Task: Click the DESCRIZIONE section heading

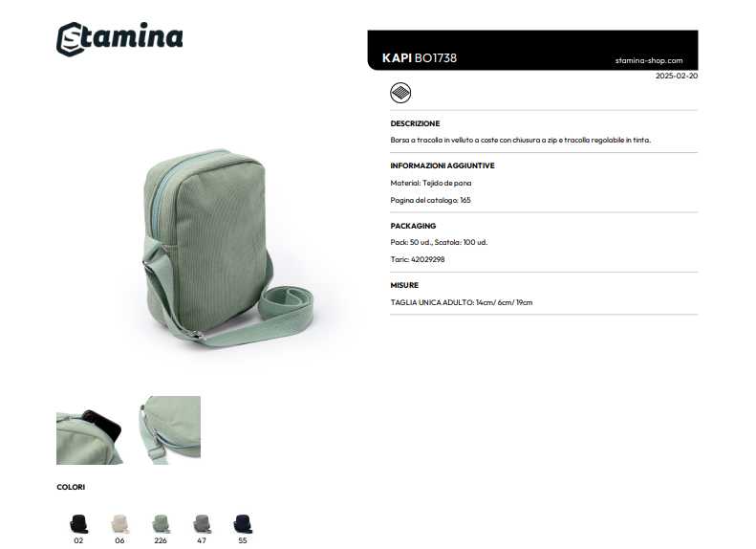Action: (415, 123)
